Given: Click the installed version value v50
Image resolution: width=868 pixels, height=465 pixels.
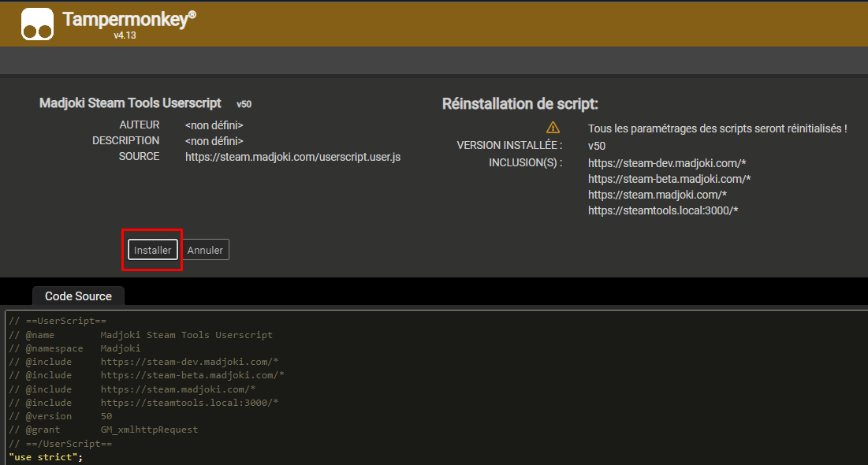Looking at the screenshot, I should (x=596, y=146).
